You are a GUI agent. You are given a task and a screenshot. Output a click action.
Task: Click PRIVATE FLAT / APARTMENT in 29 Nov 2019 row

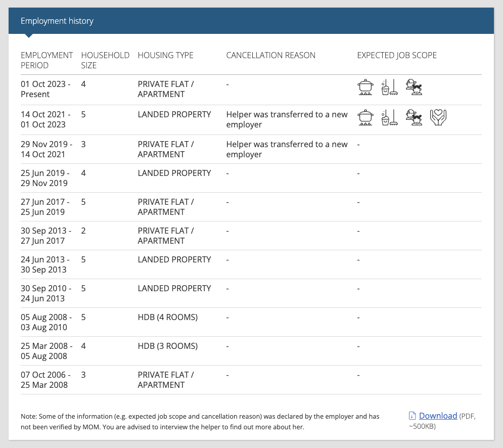(166, 149)
